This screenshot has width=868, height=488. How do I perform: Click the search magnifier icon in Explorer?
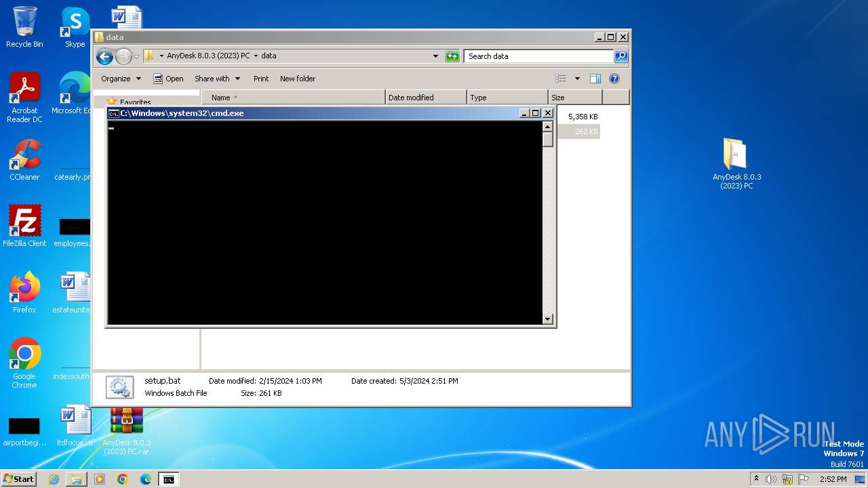pyautogui.click(x=620, y=56)
